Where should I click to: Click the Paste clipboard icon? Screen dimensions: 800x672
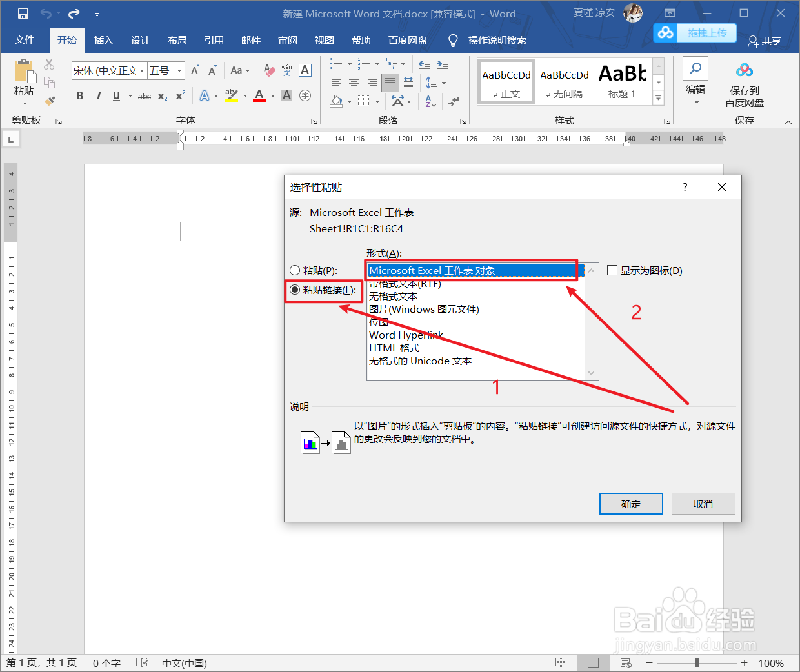[x=24, y=70]
